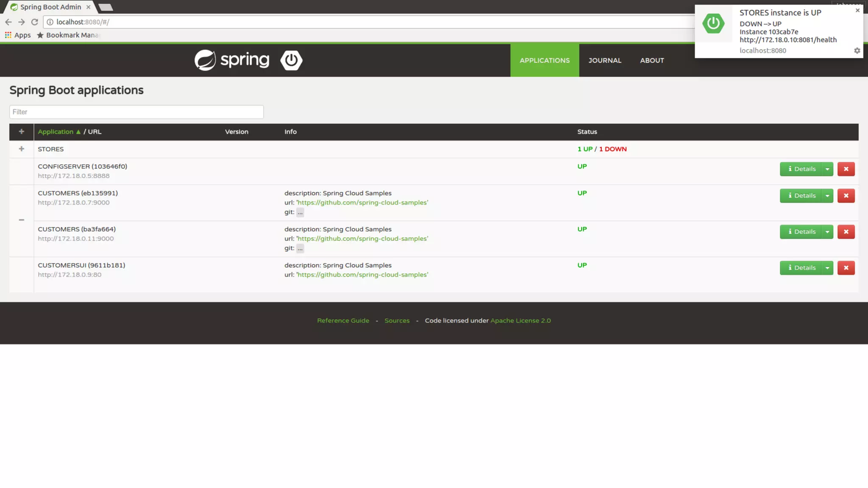Viewport: 868px width, 488px height.
Task: Expand all applications with the header plus icon
Action: pos(22,132)
